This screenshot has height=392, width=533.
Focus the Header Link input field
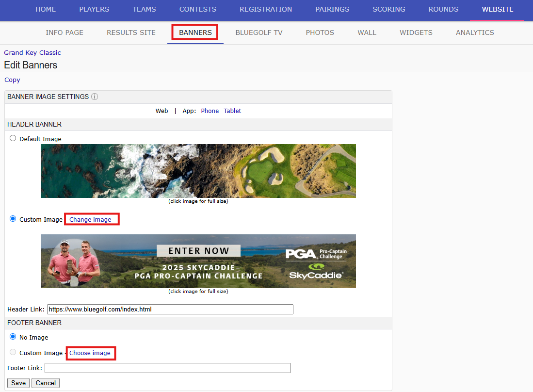170,310
